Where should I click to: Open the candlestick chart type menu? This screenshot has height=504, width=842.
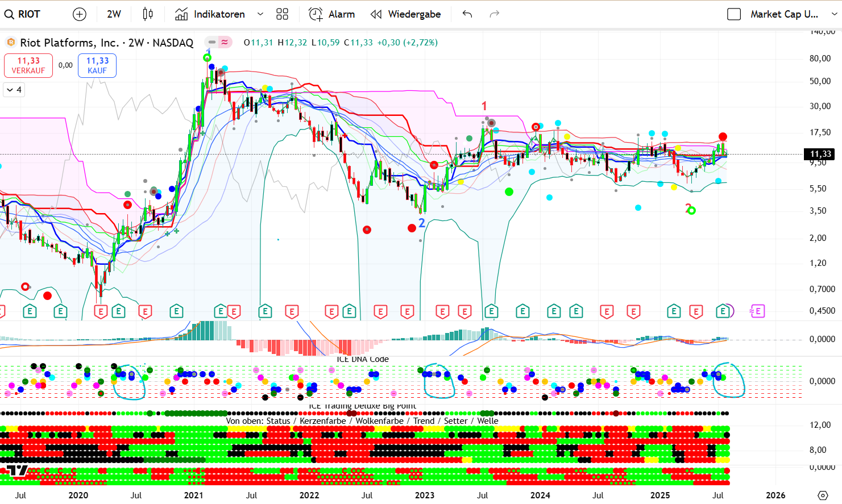pyautogui.click(x=148, y=14)
